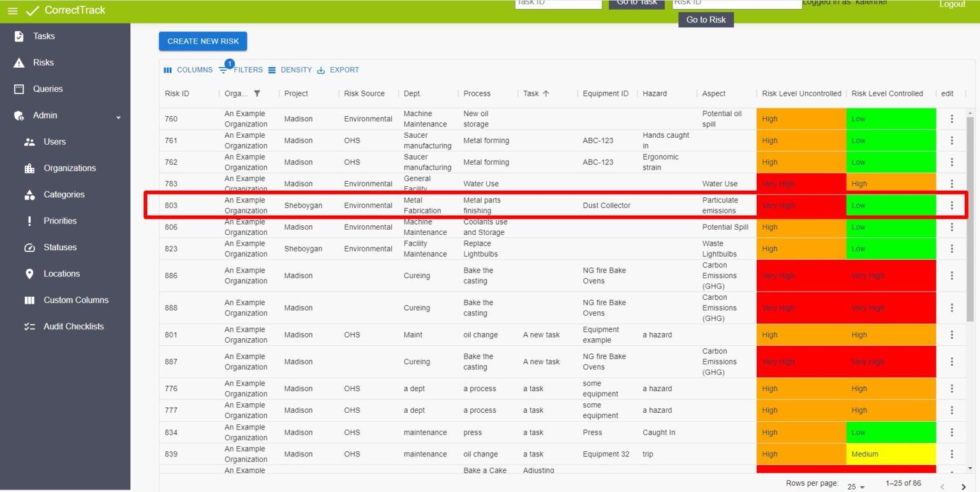
Task: Click Export in the table toolbar
Action: (338, 70)
